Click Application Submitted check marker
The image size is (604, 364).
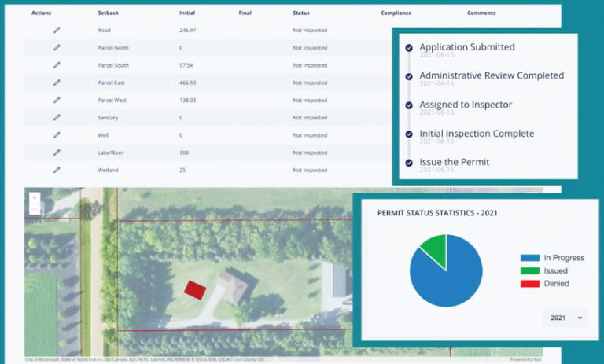409,48
